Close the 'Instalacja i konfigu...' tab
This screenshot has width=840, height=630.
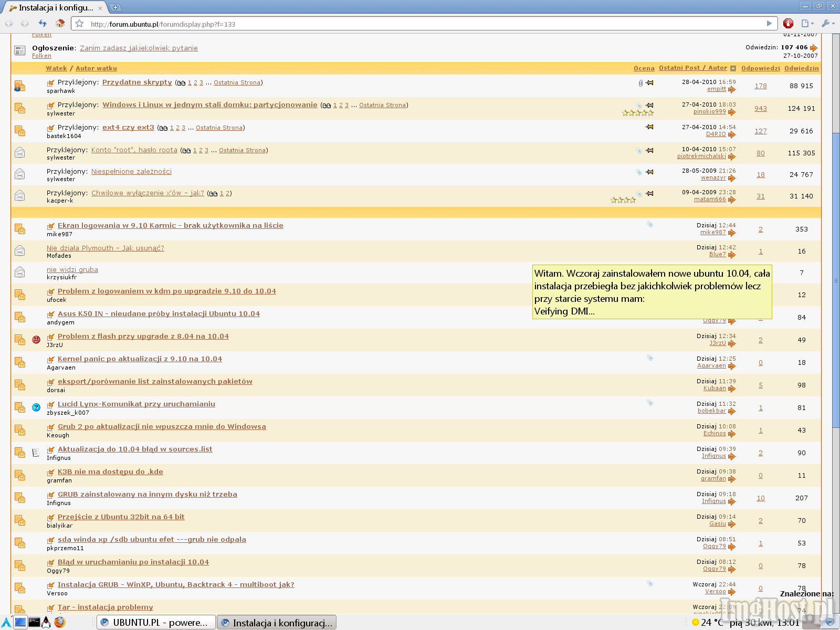click(x=100, y=8)
